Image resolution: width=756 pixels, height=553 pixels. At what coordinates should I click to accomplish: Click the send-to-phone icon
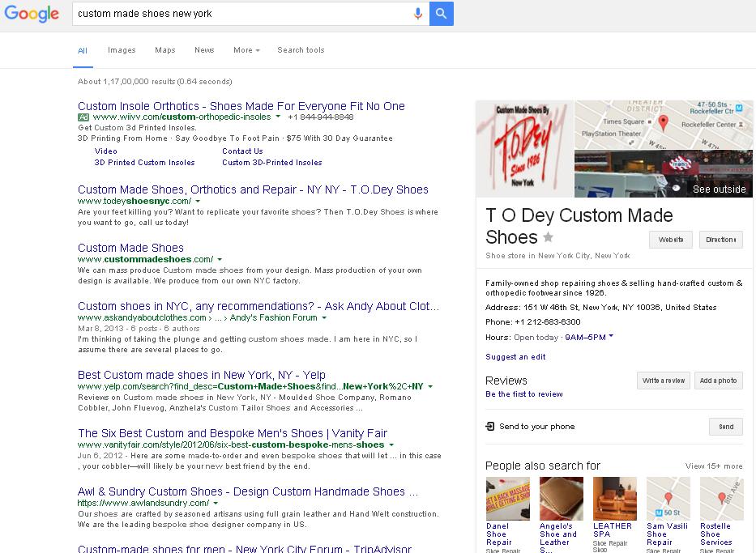(490, 427)
